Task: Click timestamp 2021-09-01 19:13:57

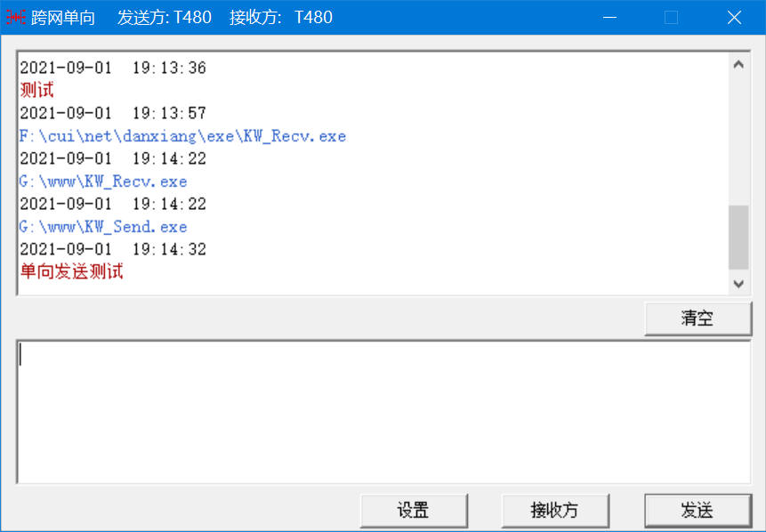Action: click(x=113, y=113)
